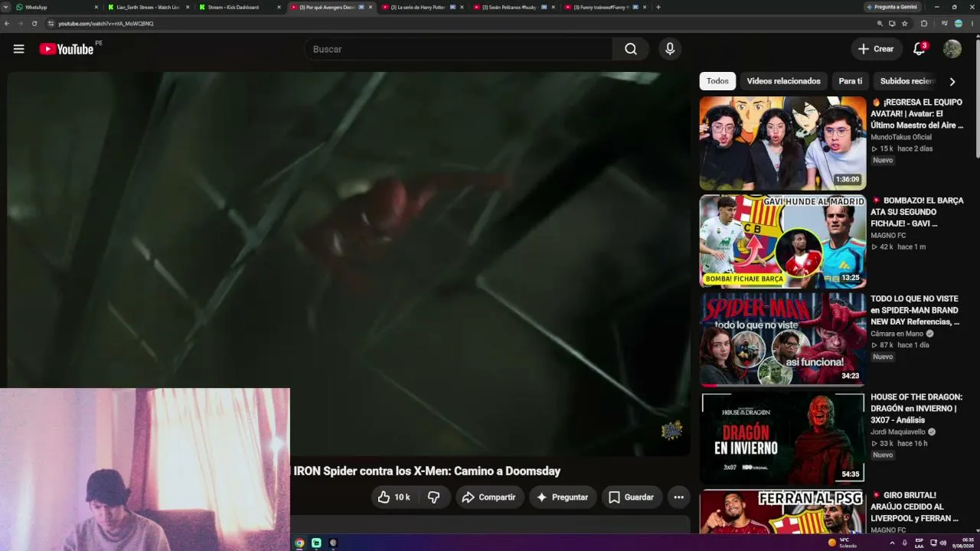Image resolution: width=980 pixels, height=551 pixels.
Task: Go to the YouTube home logo
Action: pyautogui.click(x=67, y=49)
